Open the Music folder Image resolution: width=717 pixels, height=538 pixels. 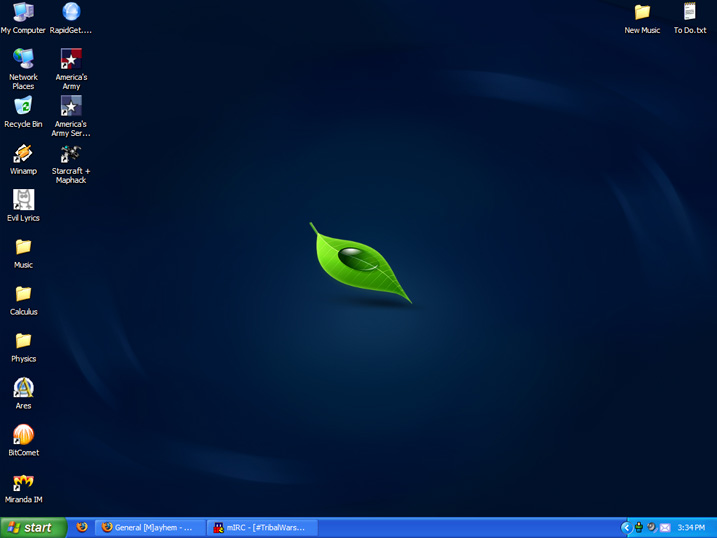click(x=23, y=253)
